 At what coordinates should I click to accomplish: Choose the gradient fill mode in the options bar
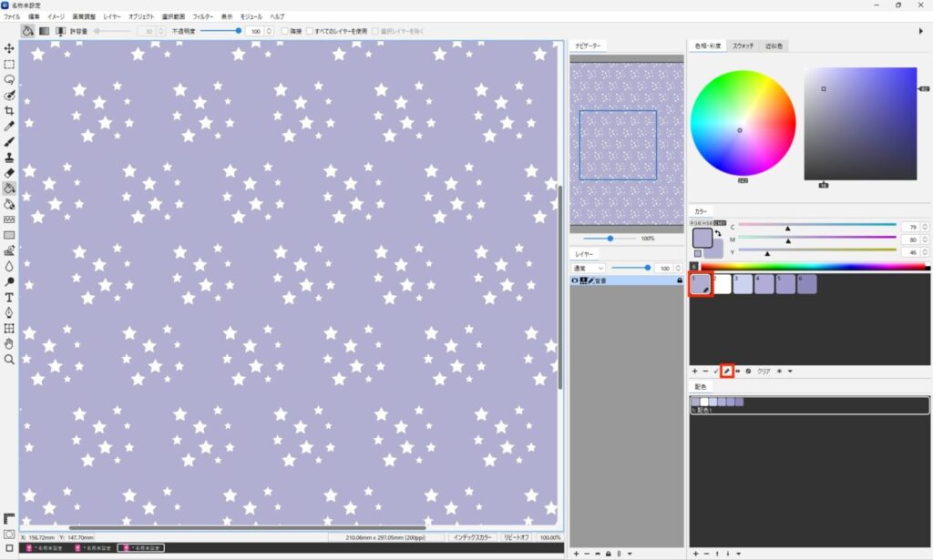(44, 31)
